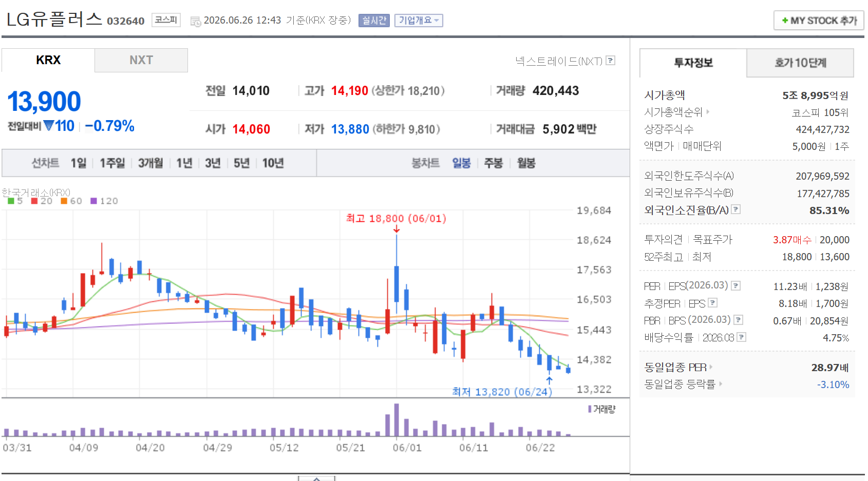Image resolution: width=868 pixels, height=481 pixels.
Task: Show the 주봉 weekly candle chart
Action: [x=494, y=163]
